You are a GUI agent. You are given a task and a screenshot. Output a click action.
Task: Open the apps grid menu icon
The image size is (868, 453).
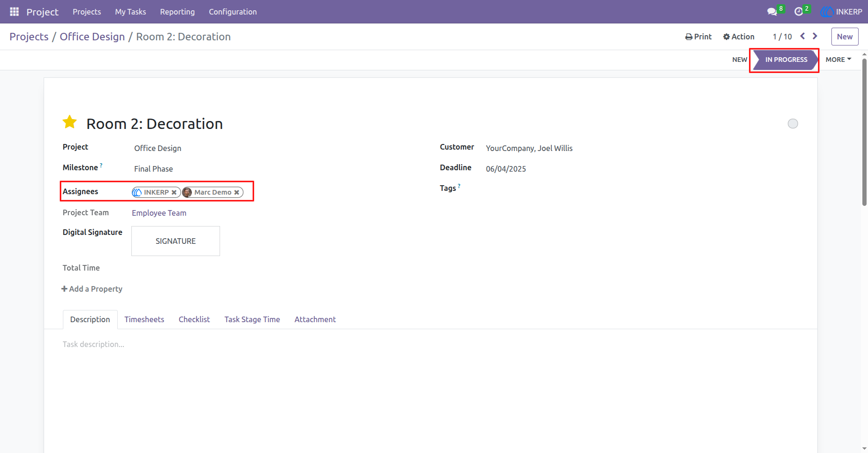[15, 12]
